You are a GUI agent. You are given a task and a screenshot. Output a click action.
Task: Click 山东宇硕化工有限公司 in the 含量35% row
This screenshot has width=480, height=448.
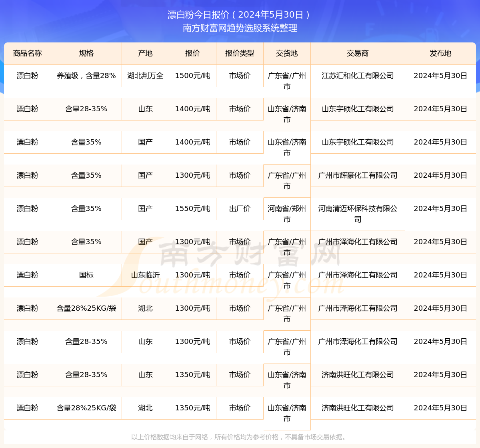(x=358, y=142)
